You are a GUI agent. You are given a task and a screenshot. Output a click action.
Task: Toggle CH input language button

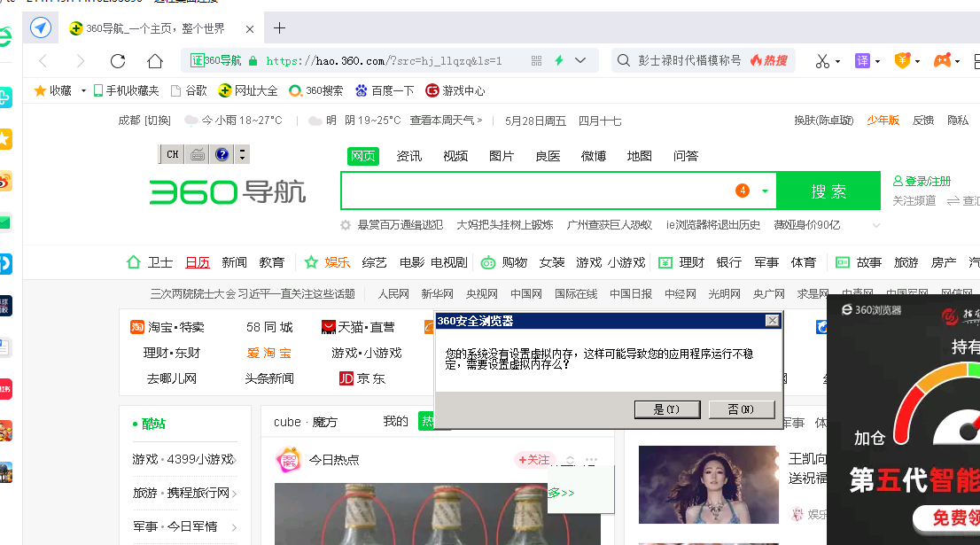[x=173, y=154]
